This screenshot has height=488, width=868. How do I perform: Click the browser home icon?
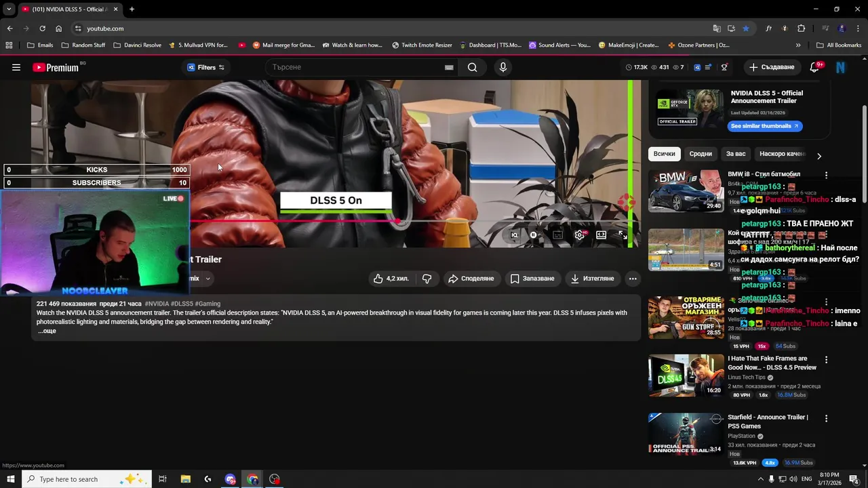point(58,28)
